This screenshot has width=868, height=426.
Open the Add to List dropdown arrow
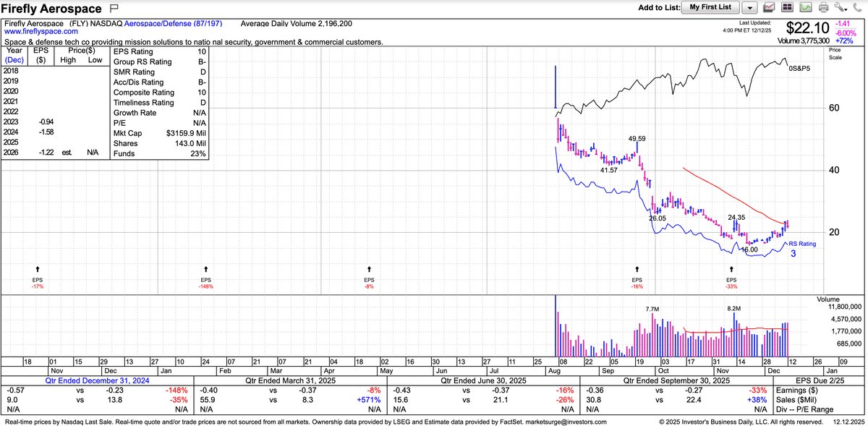click(x=750, y=7)
